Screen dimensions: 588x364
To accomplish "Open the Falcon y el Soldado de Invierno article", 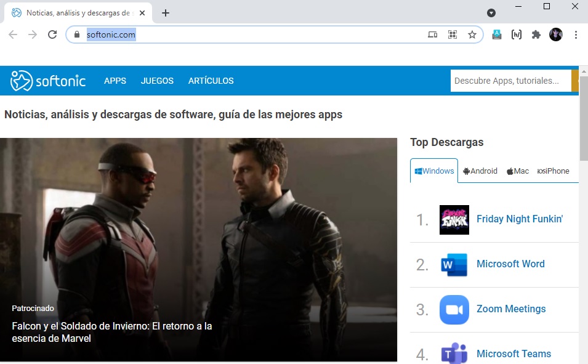I will coord(111,332).
